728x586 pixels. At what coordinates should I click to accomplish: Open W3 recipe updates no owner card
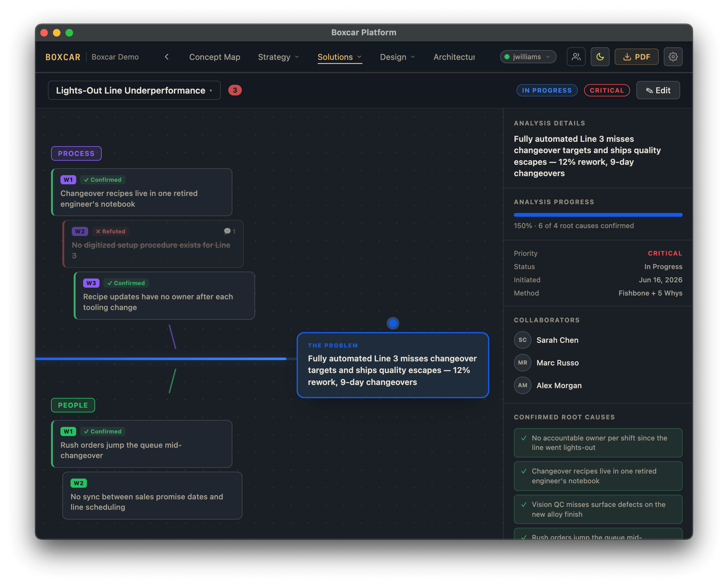coord(164,296)
